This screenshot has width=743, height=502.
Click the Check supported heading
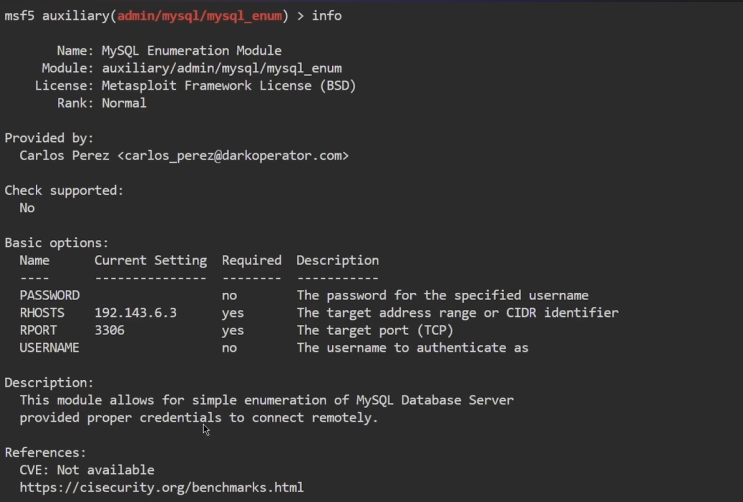click(64, 190)
